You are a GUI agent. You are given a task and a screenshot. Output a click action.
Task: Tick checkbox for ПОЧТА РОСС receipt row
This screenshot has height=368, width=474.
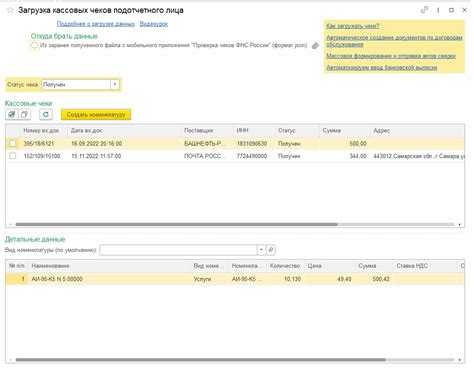click(12, 156)
